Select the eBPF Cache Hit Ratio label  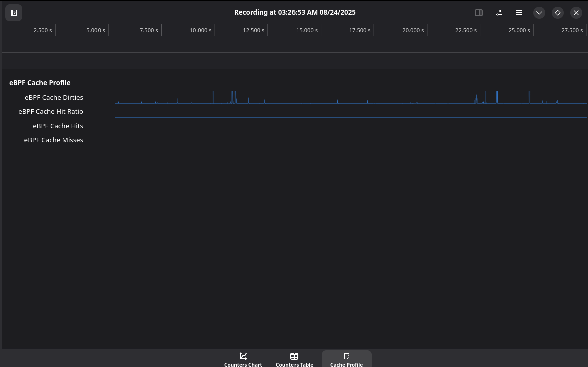coord(51,111)
